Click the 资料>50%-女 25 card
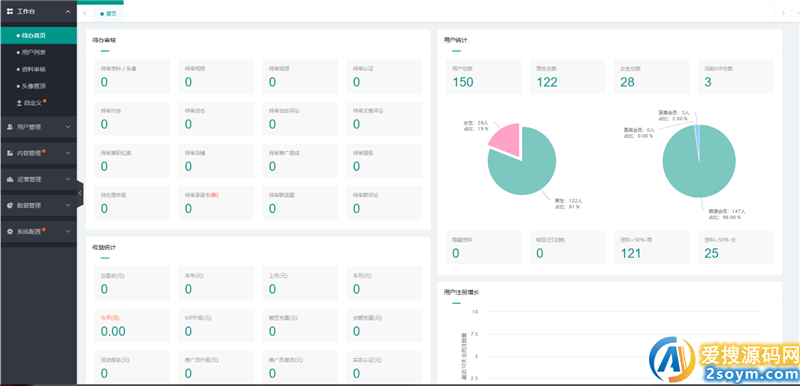Viewport: 800px width, 386px height. [736, 247]
